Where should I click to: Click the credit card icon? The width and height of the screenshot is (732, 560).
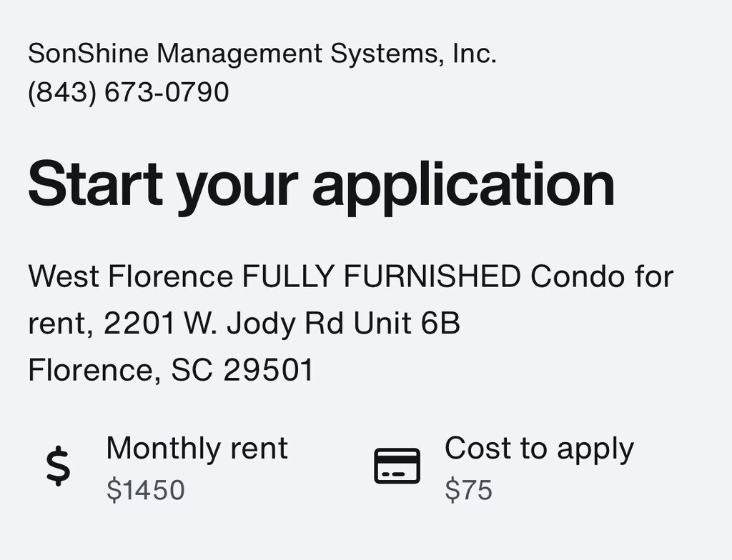tap(397, 466)
